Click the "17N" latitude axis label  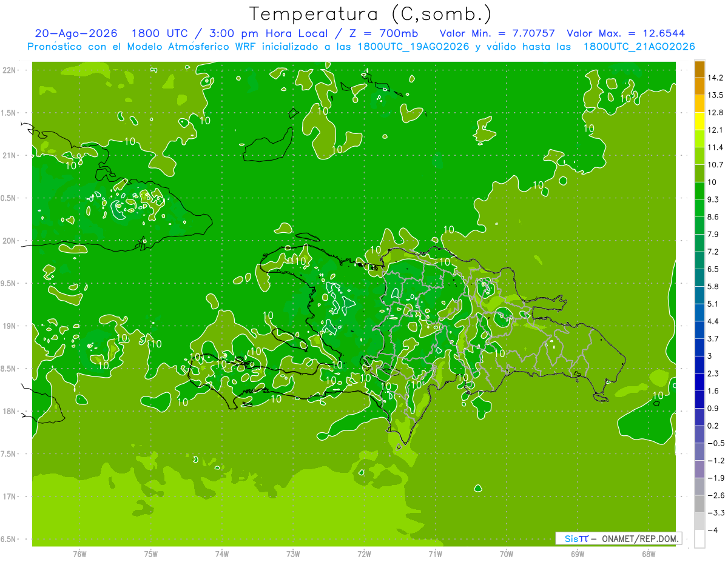[x=10, y=497]
